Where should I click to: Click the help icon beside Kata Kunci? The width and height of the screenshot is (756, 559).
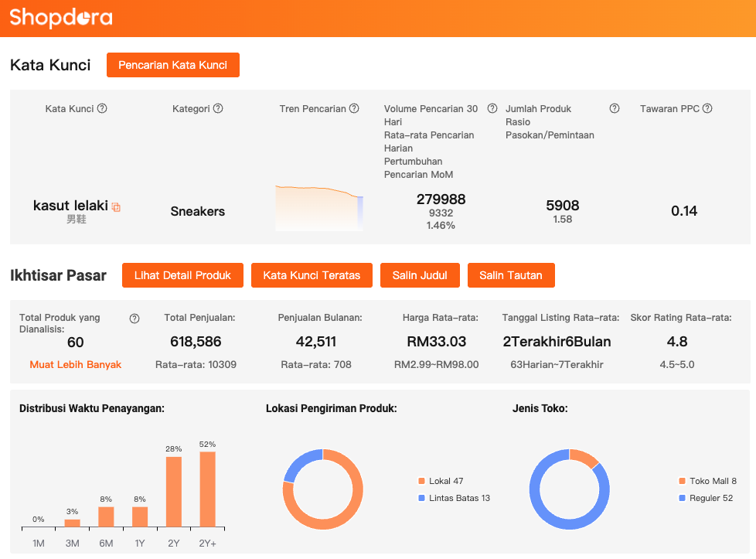point(102,109)
